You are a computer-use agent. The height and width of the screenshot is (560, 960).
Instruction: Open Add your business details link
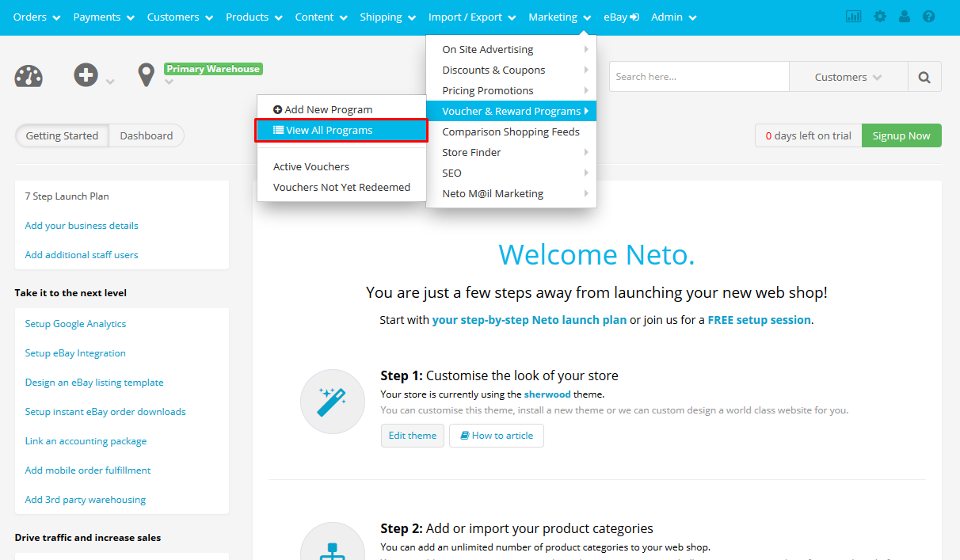point(82,226)
